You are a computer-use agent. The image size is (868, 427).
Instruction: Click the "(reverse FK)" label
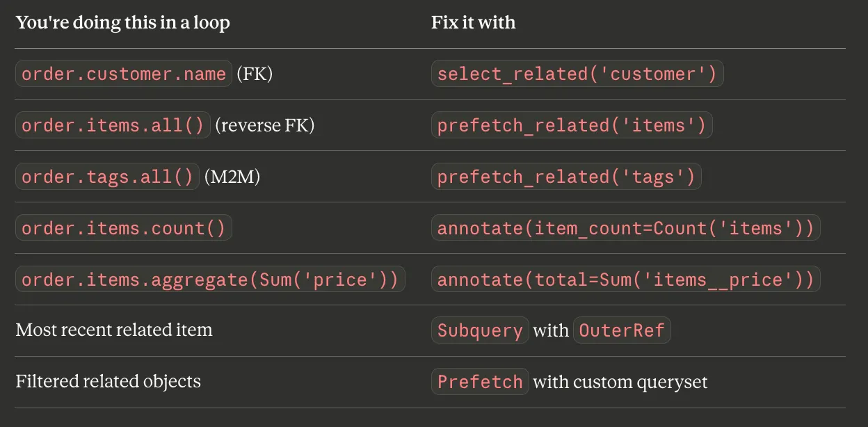pos(264,125)
